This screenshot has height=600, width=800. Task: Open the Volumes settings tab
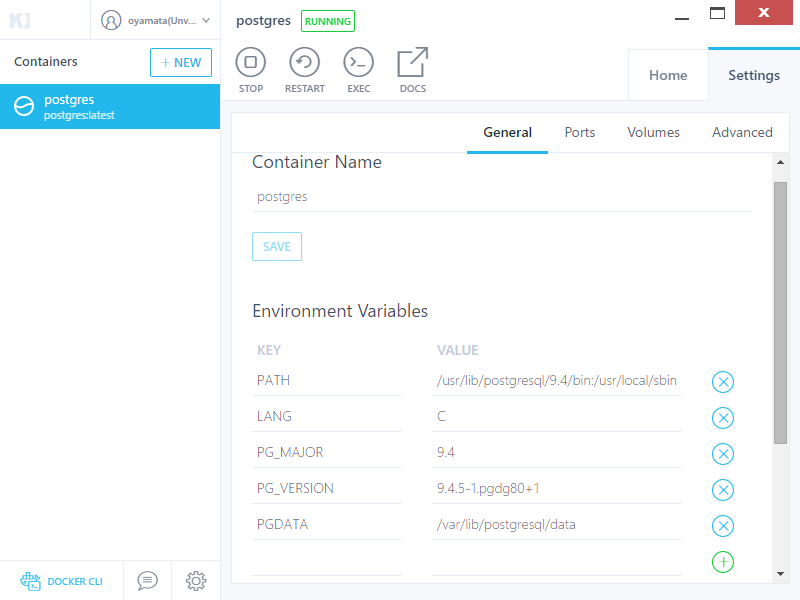pos(653,132)
